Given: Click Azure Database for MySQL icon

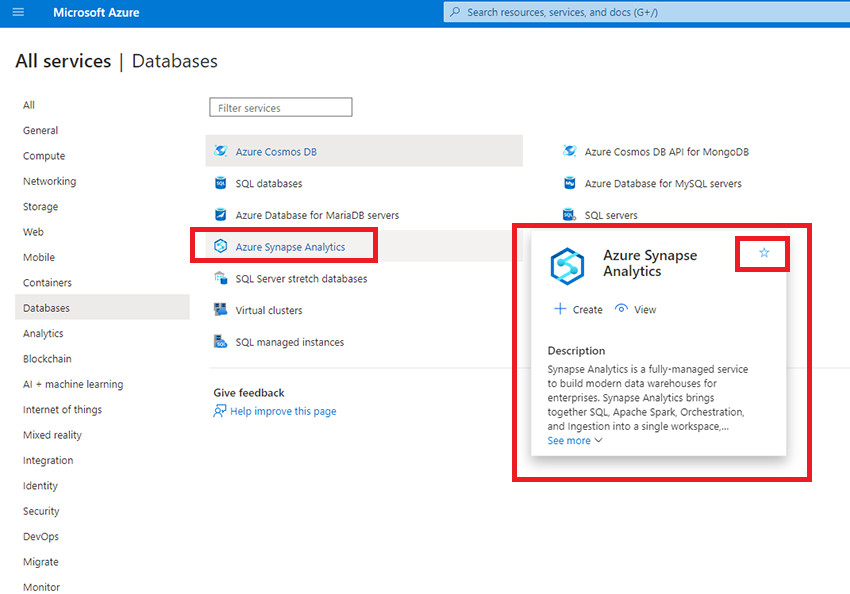Looking at the screenshot, I should point(570,183).
